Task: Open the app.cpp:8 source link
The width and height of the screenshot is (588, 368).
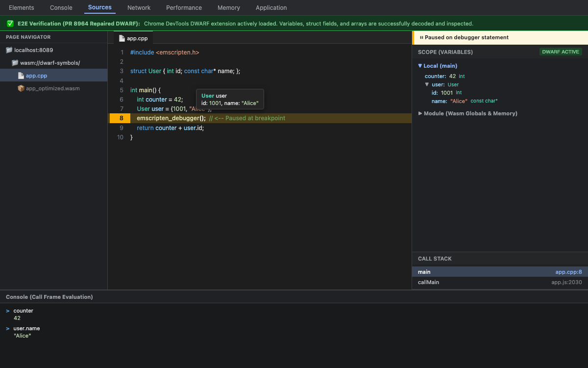Action: (x=568, y=272)
